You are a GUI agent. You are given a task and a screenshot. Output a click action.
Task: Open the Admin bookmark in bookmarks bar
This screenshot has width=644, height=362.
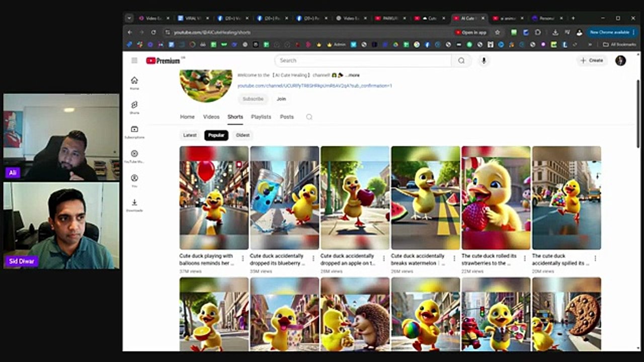[337, 44]
